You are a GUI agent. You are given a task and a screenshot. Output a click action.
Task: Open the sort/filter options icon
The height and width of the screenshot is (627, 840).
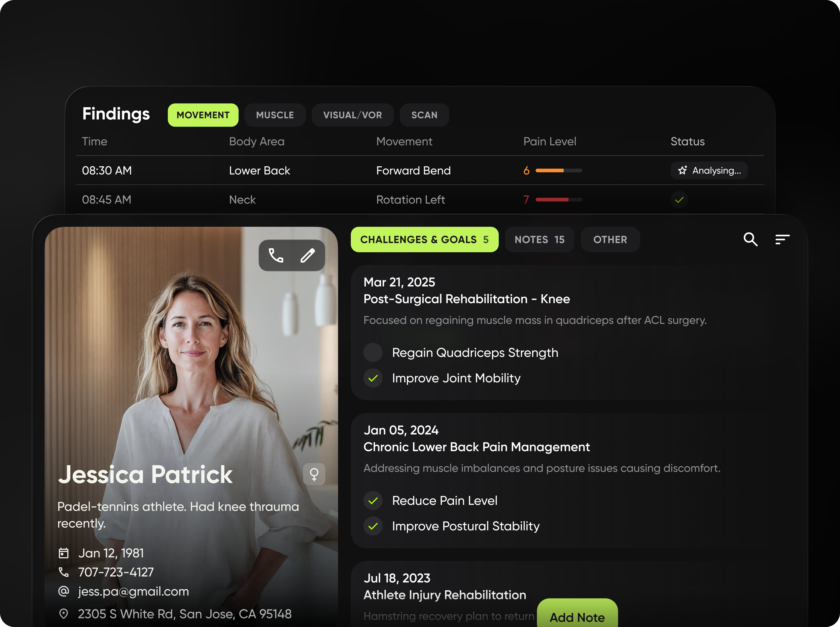[x=782, y=240]
